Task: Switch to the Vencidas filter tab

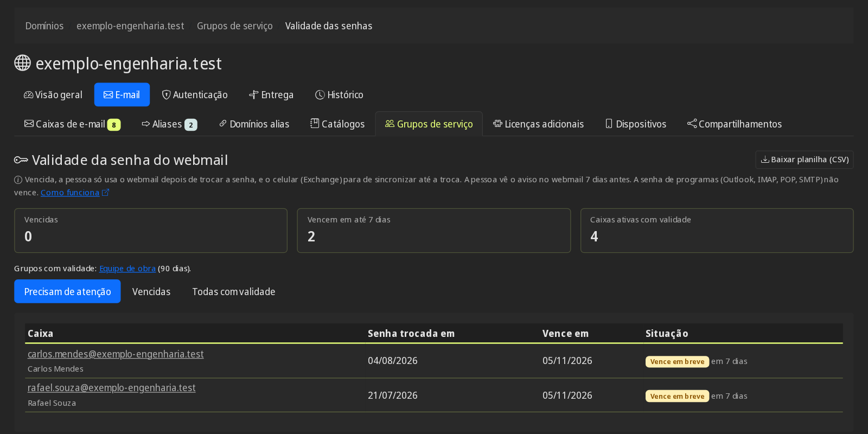Action: 151,291
